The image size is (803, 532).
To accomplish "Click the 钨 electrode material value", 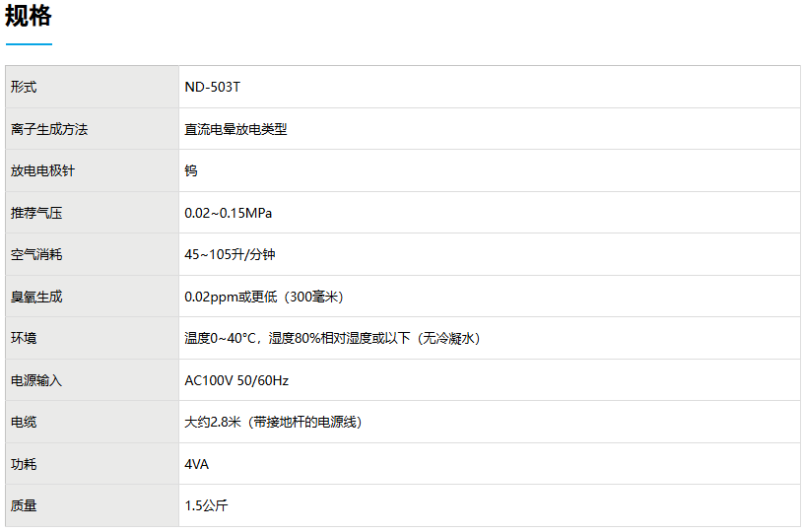I will point(191,170).
